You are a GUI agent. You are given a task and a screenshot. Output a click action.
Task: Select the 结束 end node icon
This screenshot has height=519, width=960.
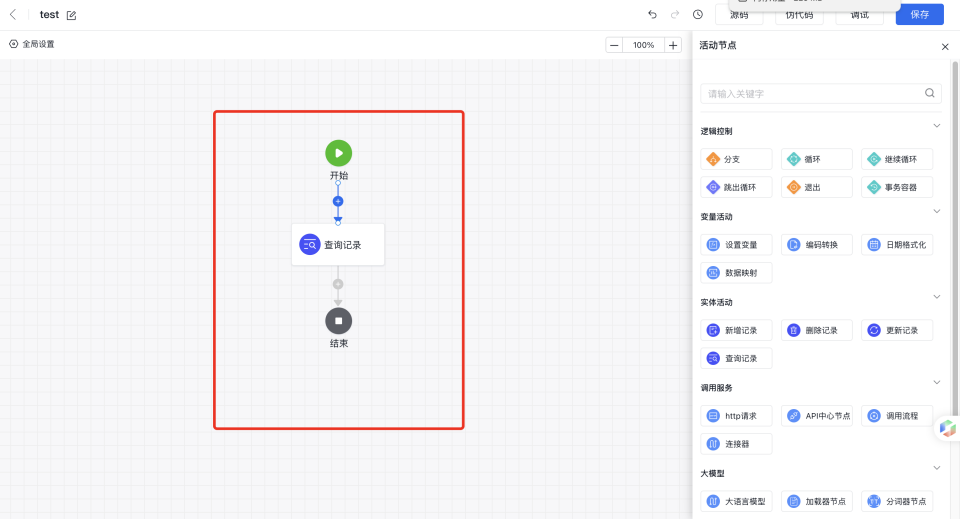tap(338, 321)
